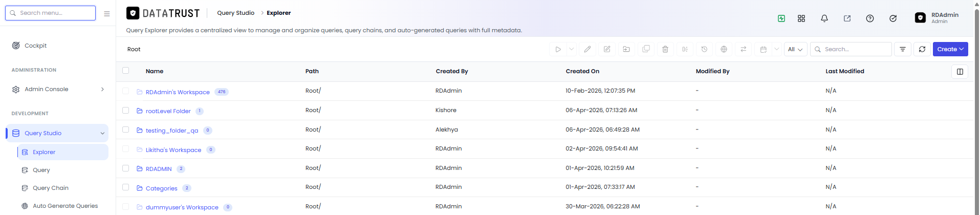Click the trash delete toolbar icon
This screenshot has height=215, width=980.
tap(665, 49)
